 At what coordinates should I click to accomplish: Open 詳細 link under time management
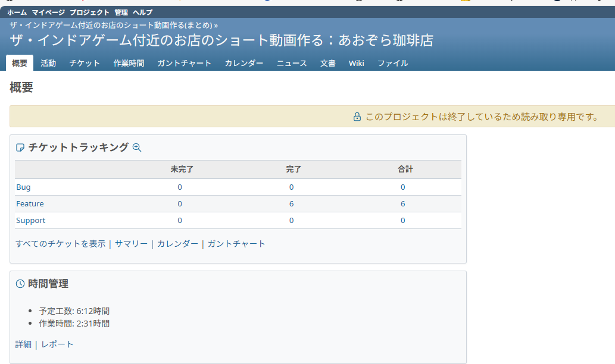coord(23,344)
